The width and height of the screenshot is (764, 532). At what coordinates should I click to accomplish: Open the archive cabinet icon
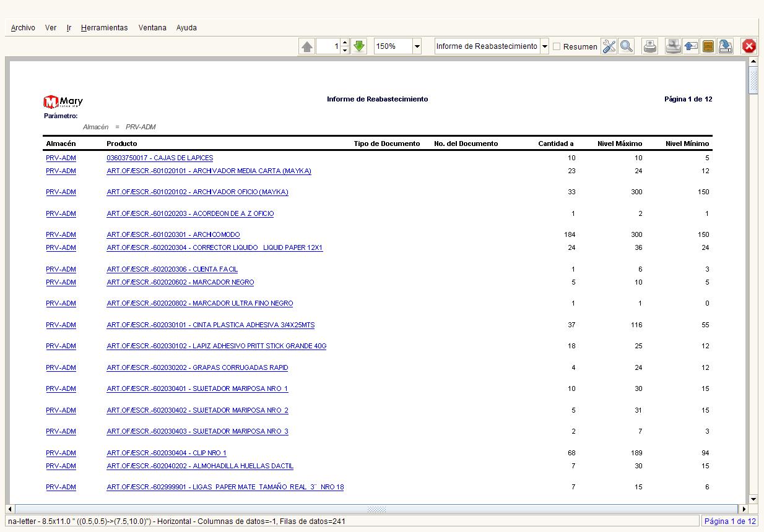(x=708, y=46)
